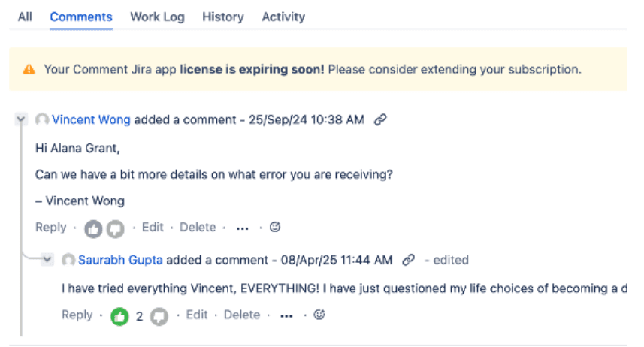Image resolution: width=644 pixels, height=347 pixels.
Task: Open the History tab
Action: (222, 17)
